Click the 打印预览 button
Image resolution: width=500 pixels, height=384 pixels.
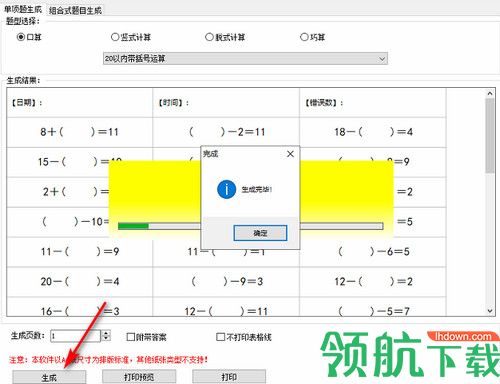(x=139, y=377)
